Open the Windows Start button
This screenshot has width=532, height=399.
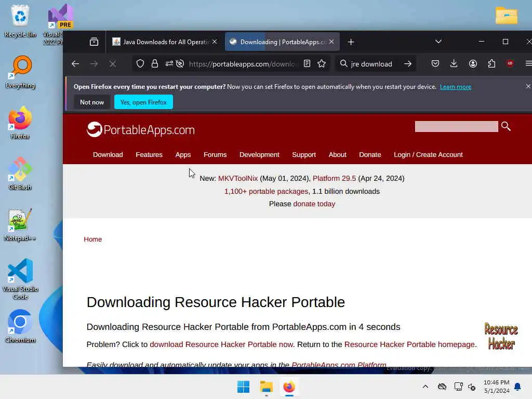tap(243, 387)
